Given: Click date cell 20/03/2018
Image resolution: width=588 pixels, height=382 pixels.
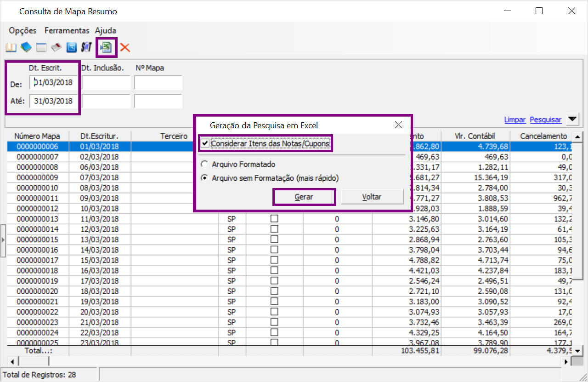Looking at the screenshot, I should pos(100,312).
